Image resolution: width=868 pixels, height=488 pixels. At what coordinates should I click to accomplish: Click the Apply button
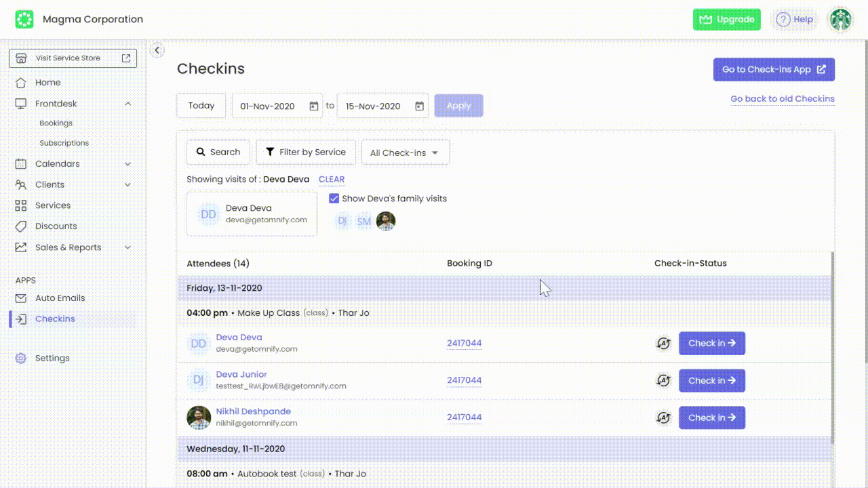coord(459,106)
